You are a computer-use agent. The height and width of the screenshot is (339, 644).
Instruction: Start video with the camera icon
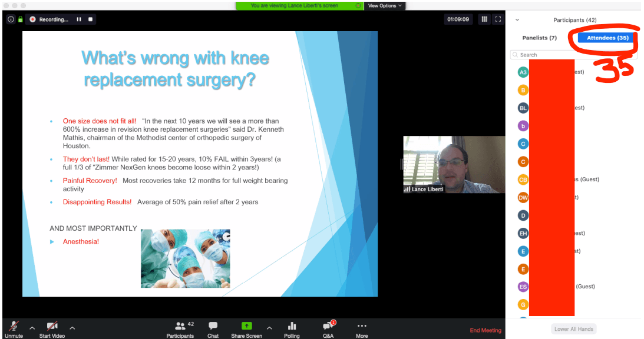(x=52, y=326)
